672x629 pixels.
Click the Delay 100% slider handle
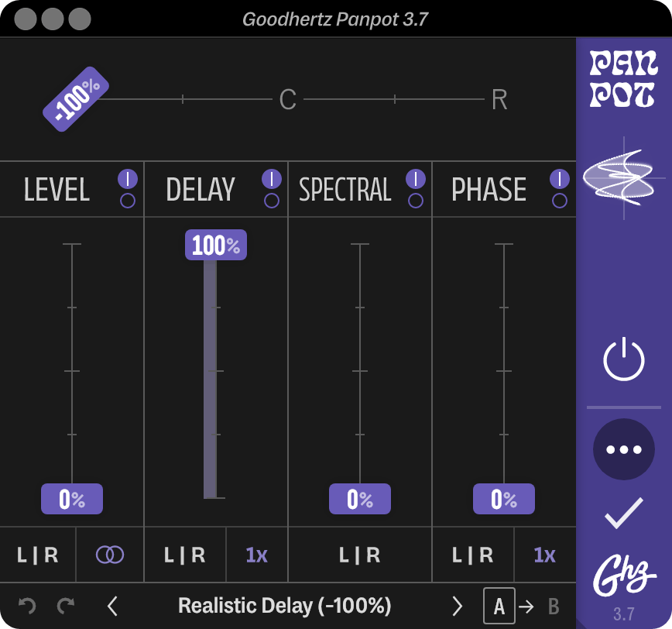pyautogui.click(x=216, y=245)
